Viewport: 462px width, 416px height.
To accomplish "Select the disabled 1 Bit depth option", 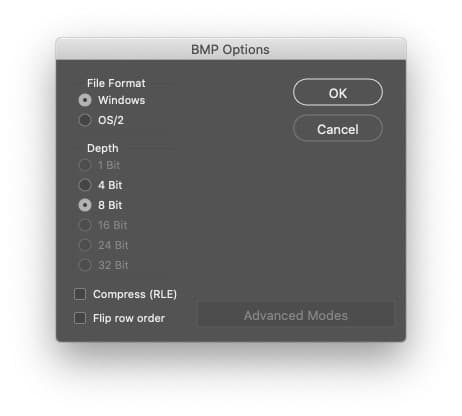I will [x=85, y=165].
